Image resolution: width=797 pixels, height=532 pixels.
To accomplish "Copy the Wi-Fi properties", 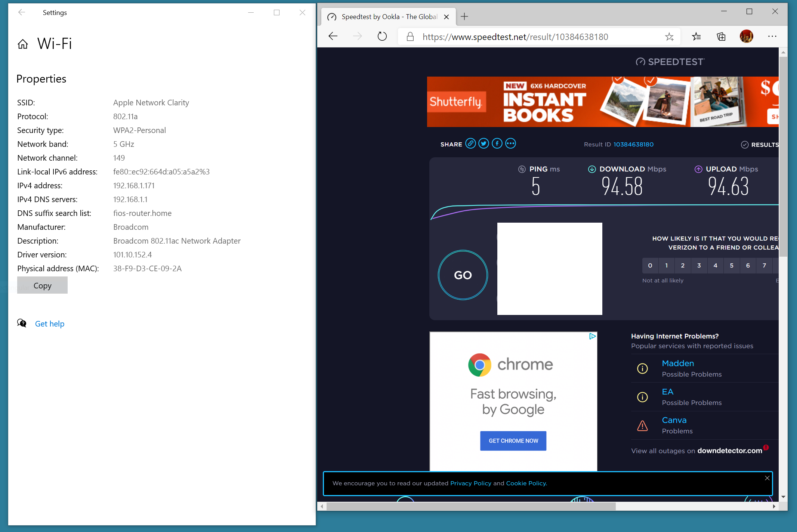I will click(42, 285).
